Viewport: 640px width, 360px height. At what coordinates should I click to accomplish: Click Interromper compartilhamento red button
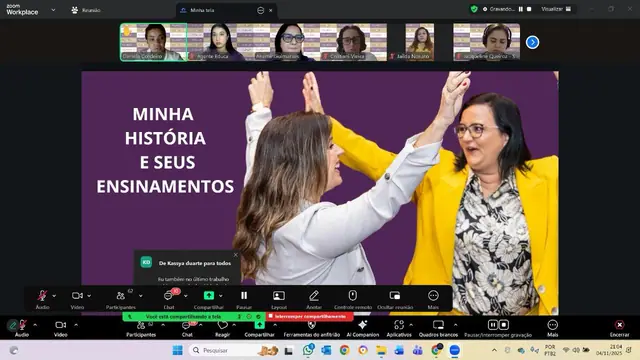[x=309, y=316]
